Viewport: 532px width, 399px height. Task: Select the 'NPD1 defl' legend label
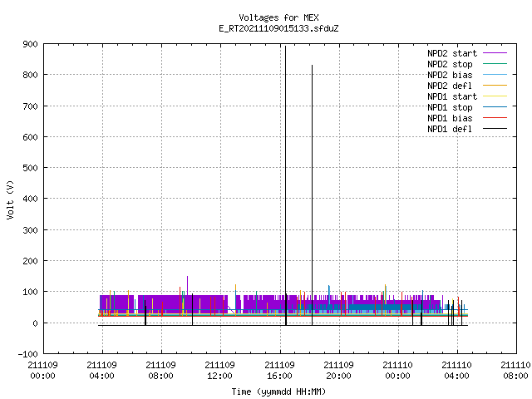point(450,130)
